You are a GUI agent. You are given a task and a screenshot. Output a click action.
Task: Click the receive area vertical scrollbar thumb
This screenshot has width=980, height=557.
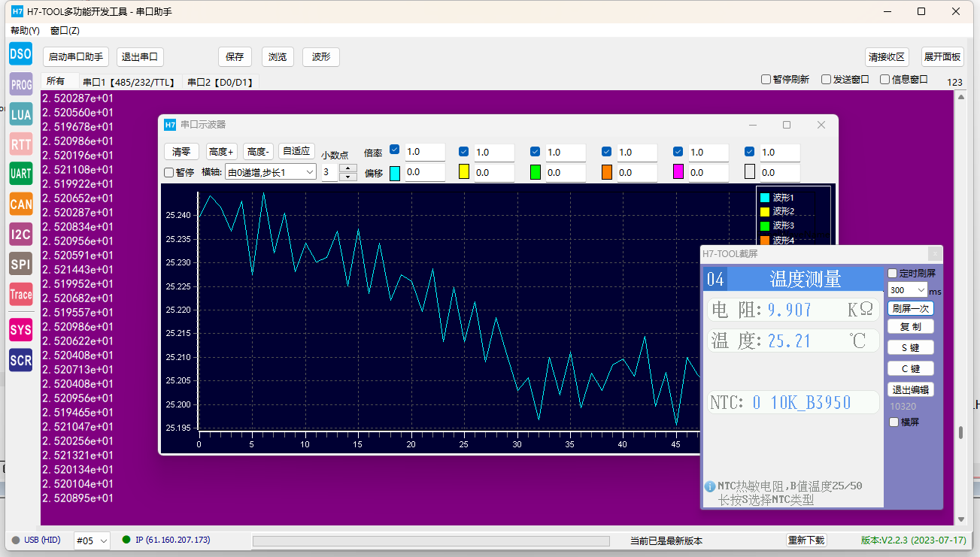coord(960,433)
